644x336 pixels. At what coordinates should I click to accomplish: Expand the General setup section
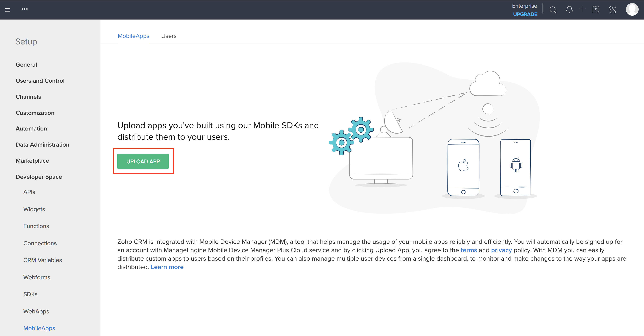tap(26, 65)
